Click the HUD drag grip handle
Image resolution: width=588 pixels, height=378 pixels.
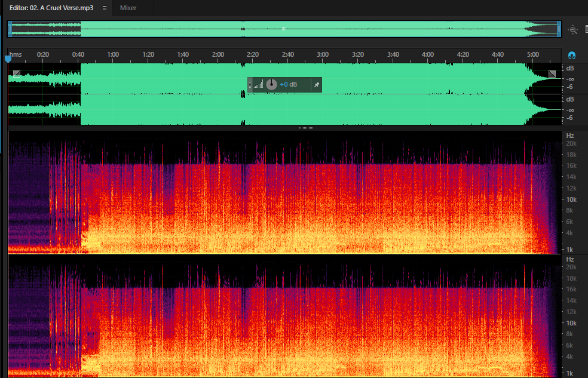coord(250,85)
